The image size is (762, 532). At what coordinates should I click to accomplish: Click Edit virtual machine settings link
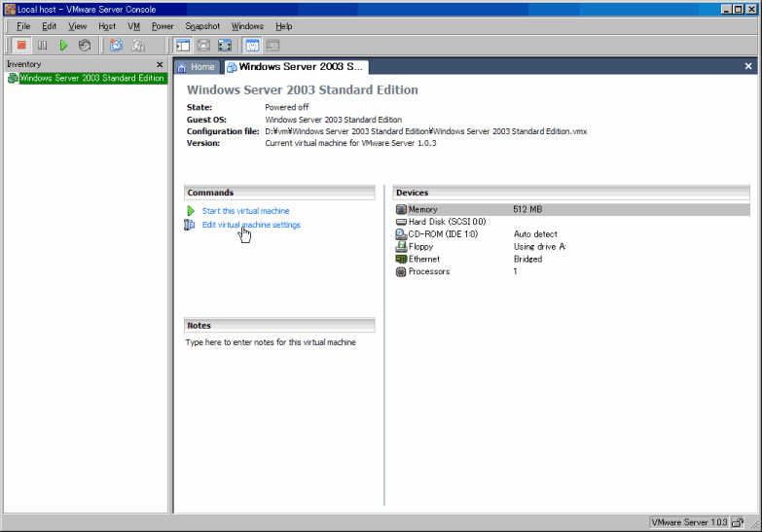coord(251,225)
